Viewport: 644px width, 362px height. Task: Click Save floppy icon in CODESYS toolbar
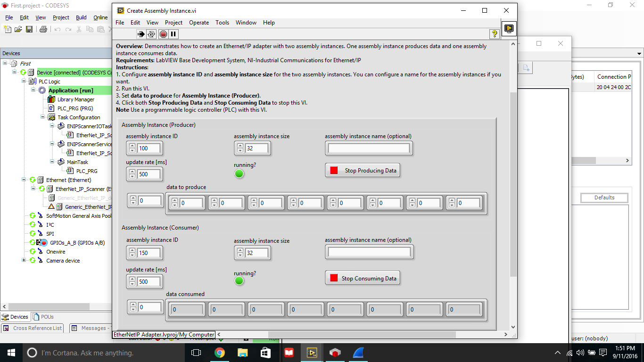click(x=29, y=29)
